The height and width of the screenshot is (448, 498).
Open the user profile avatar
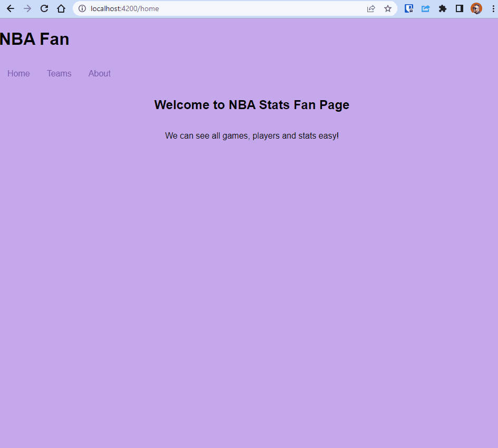tap(476, 8)
